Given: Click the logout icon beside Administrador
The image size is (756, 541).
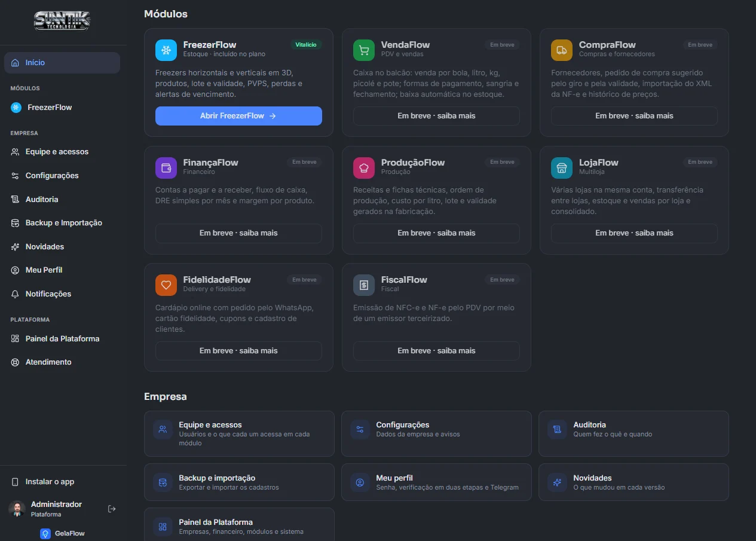Looking at the screenshot, I should click(x=112, y=509).
